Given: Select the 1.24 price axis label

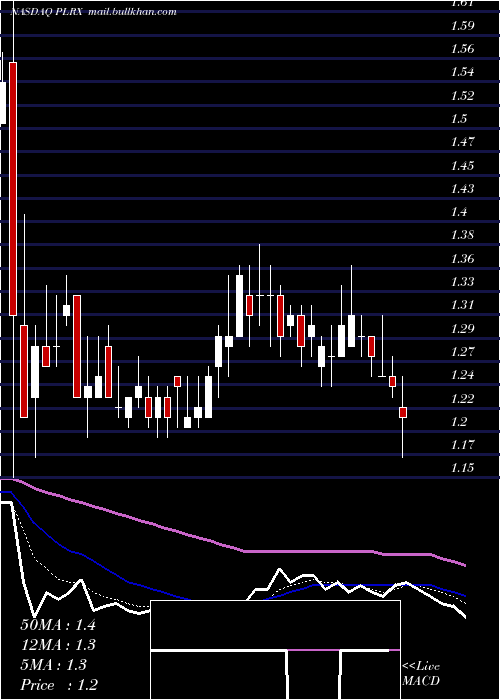Looking at the screenshot, I should (x=462, y=375).
